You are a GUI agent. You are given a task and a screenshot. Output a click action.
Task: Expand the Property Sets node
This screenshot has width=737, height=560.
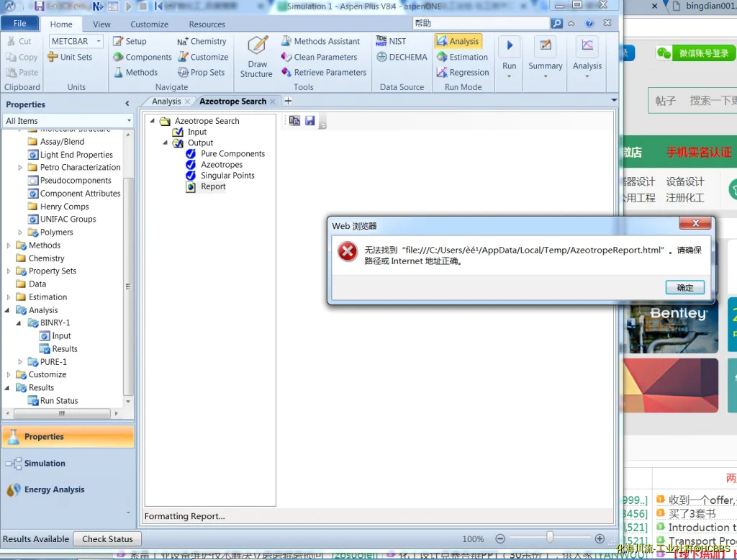9,271
